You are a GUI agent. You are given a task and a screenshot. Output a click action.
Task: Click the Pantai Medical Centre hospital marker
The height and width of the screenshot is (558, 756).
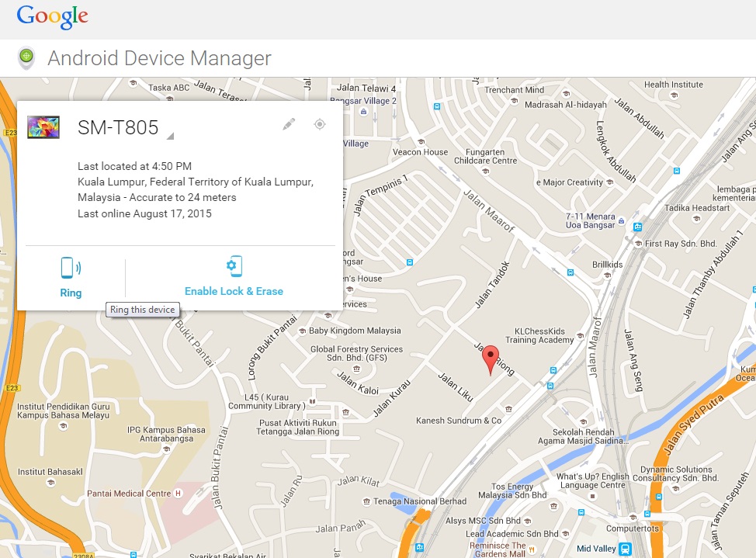click(179, 494)
